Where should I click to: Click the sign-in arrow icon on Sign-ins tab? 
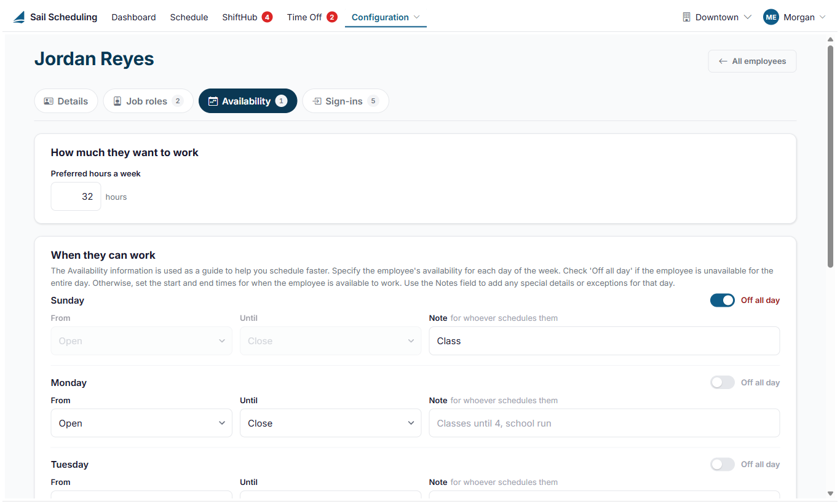317,101
